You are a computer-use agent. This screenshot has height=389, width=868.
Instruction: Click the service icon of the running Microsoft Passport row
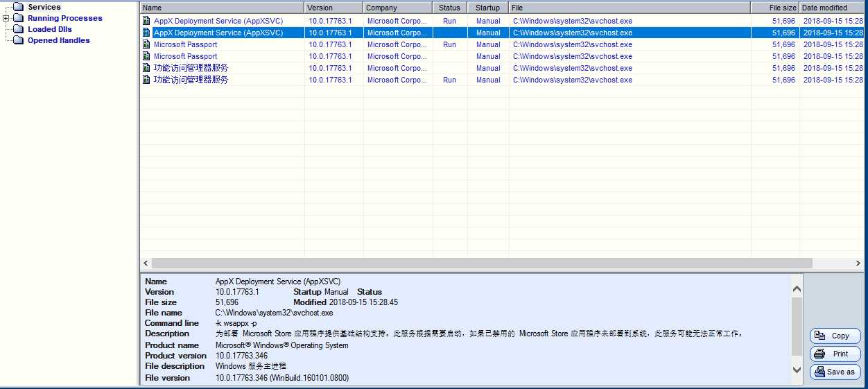146,44
